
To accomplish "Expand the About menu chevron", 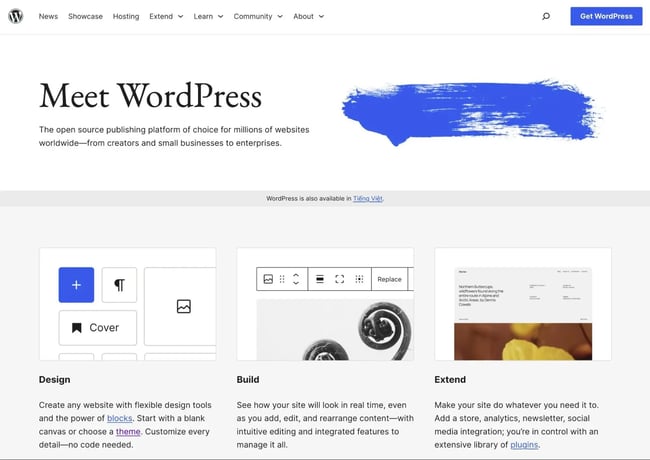I will point(321,17).
